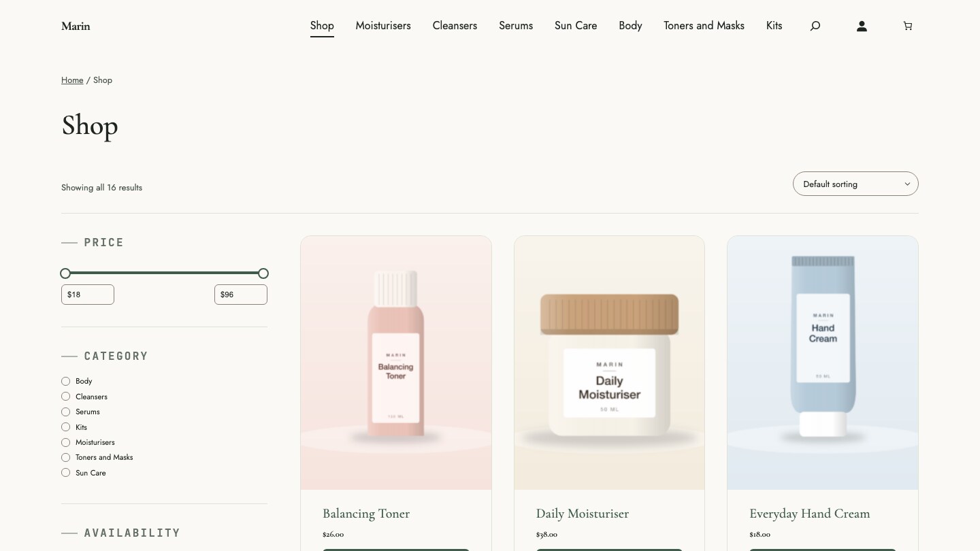Screen dimensions: 980x551
Task: Click the maximum price slider handle
Action: tap(263, 273)
